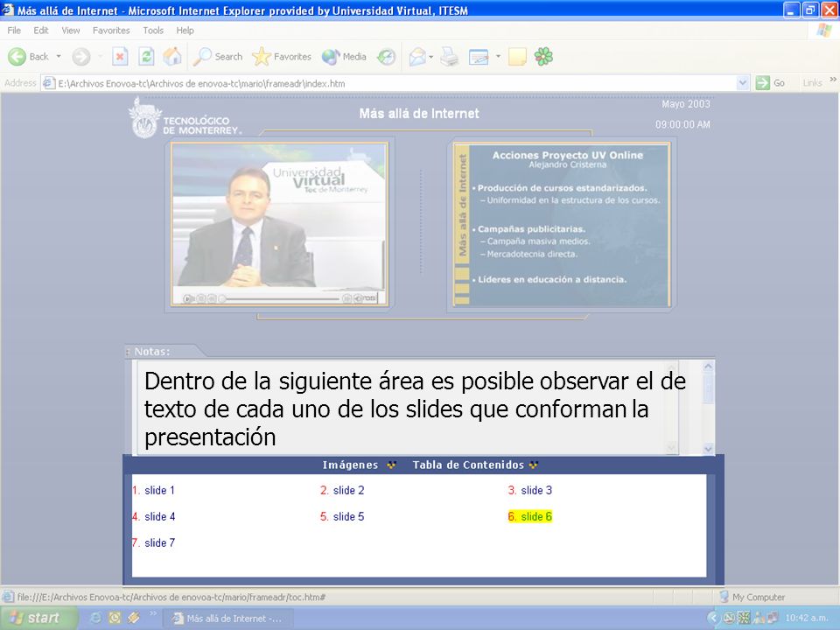
Task: Open the View menu
Action: [x=71, y=31]
